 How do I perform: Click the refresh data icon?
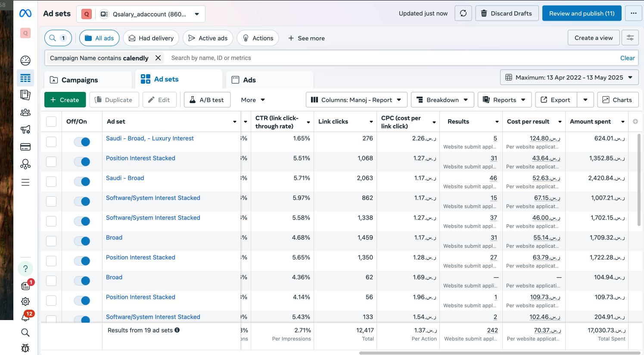click(x=463, y=13)
